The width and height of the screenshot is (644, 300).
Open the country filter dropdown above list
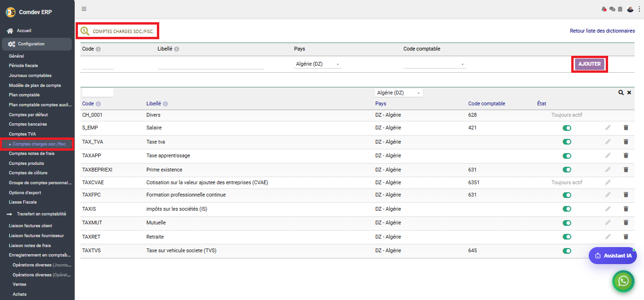click(399, 93)
